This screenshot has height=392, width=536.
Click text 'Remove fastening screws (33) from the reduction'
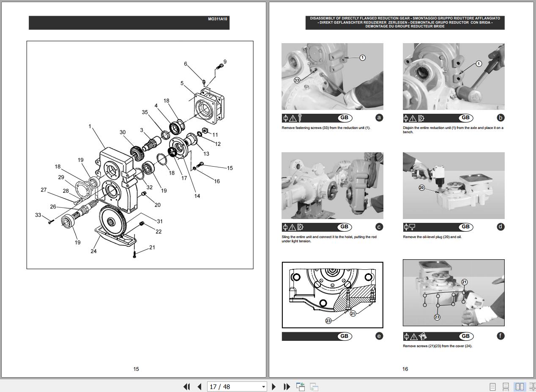pyautogui.click(x=326, y=128)
